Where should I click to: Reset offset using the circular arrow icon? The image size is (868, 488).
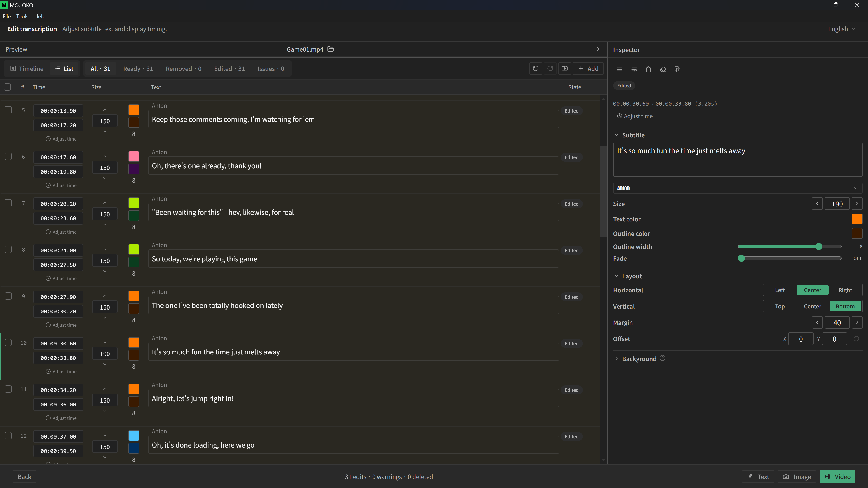856,339
